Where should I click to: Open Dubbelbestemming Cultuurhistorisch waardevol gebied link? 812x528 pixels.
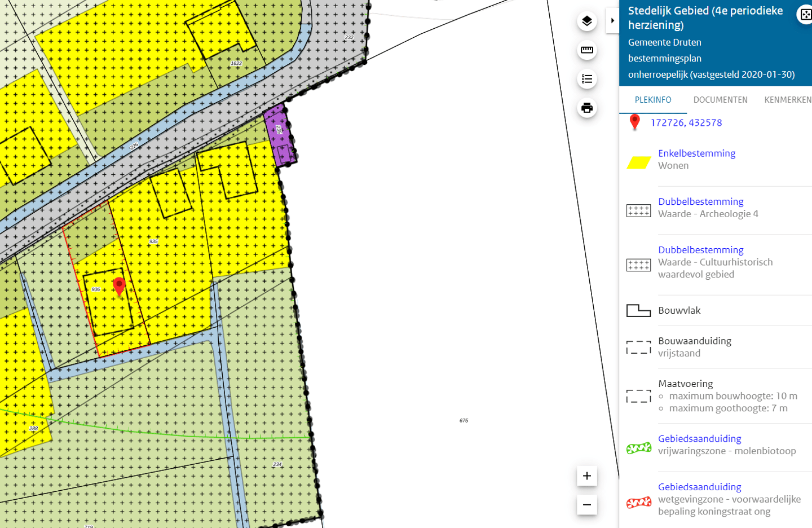[x=700, y=250]
